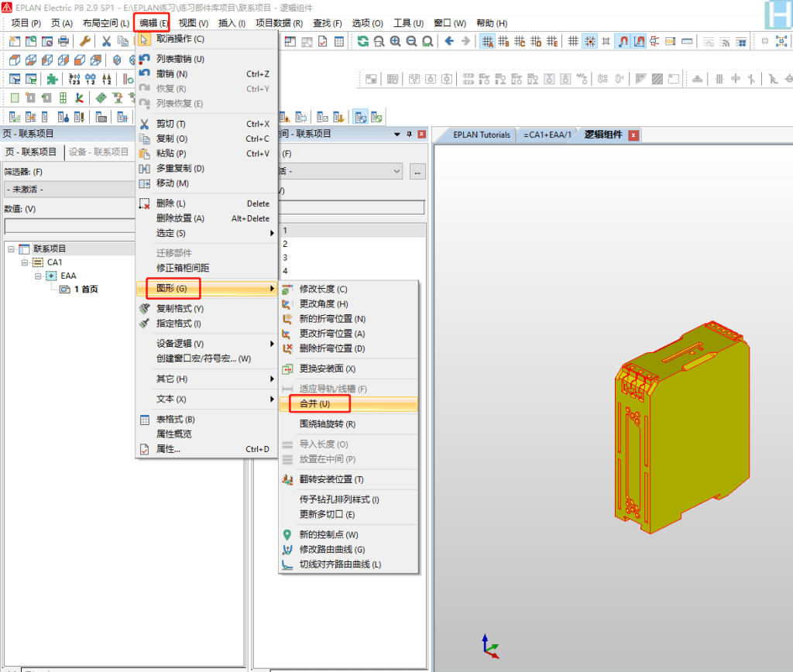This screenshot has width=793, height=672.
Task: Click the 数值 input field in page navigator
Action: tap(70, 226)
